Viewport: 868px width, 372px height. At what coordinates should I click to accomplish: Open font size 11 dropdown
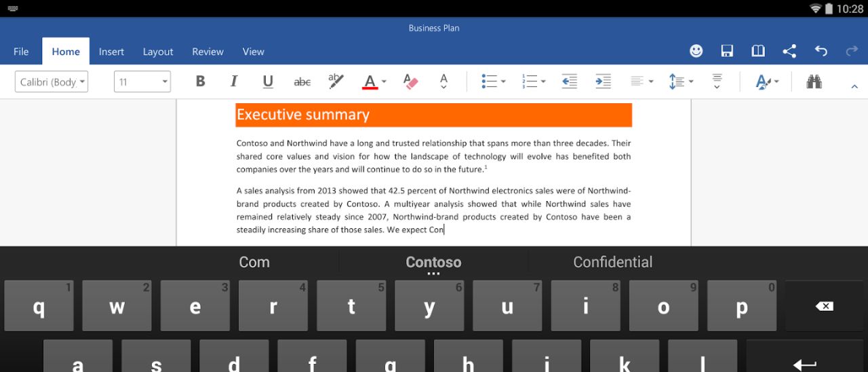click(142, 81)
